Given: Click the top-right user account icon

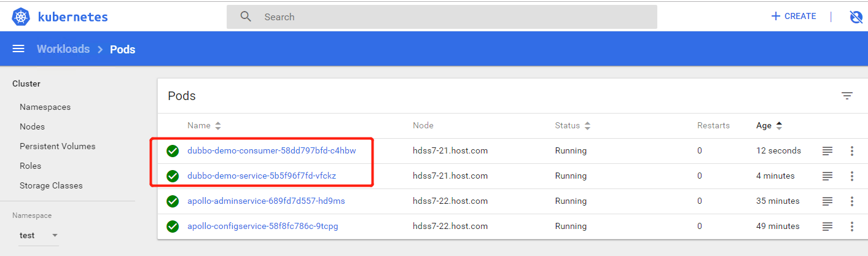Looking at the screenshot, I should tap(856, 17).
